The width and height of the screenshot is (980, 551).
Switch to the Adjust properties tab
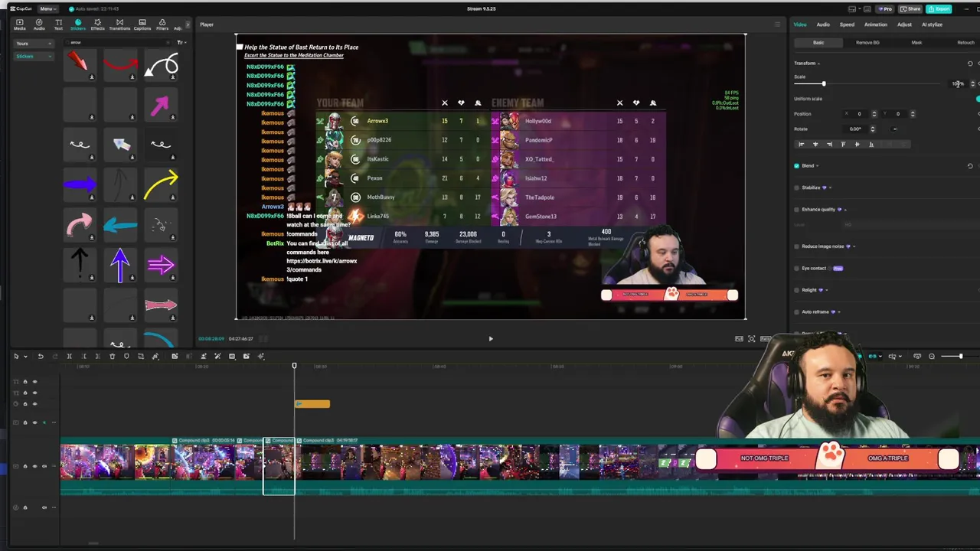click(904, 24)
